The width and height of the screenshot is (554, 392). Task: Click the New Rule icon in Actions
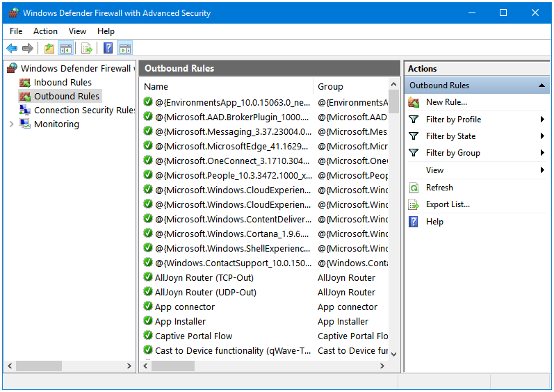click(x=414, y=102)
